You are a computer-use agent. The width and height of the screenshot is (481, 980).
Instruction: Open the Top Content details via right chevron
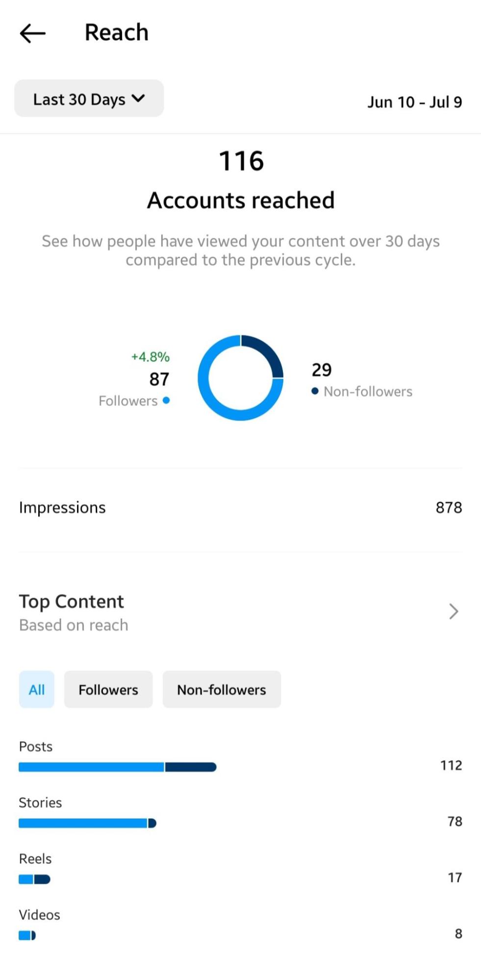pos(452,611)
